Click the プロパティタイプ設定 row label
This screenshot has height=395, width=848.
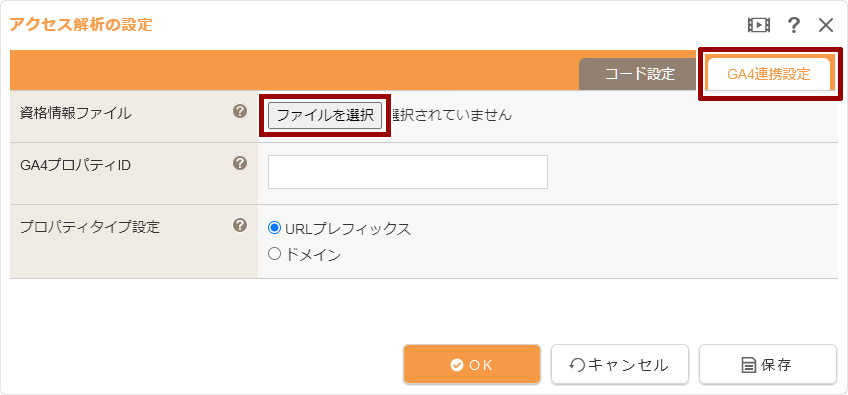(x=90, y=227)
